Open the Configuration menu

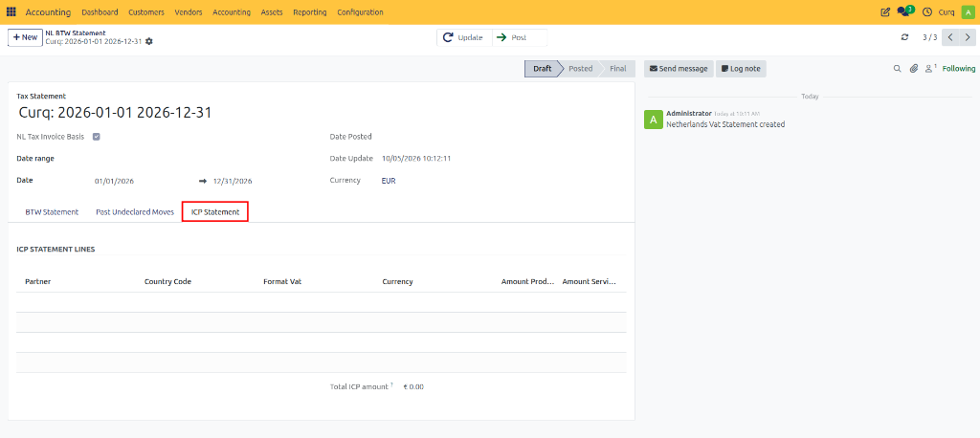click(x=360, y=12)
